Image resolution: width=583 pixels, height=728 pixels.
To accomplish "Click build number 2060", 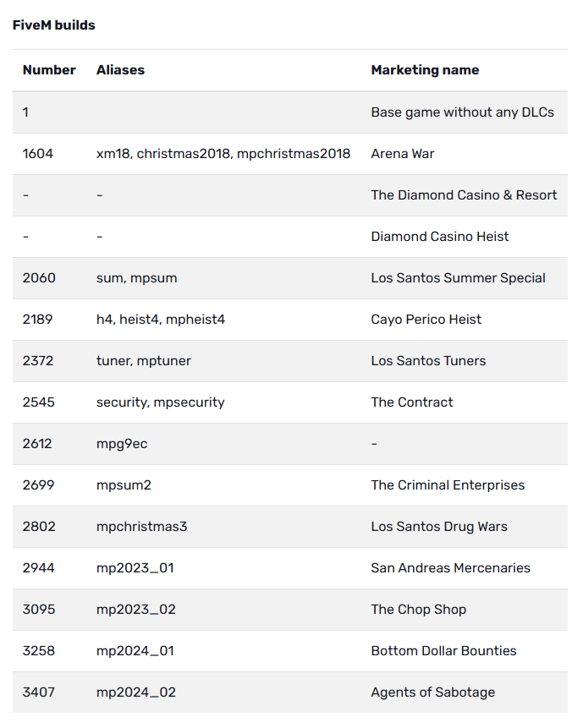I will 39,278.
